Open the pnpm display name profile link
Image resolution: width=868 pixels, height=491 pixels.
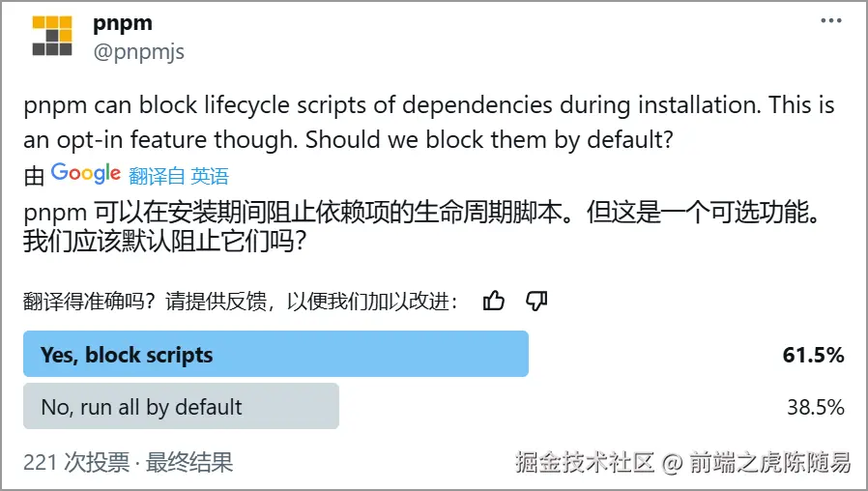tap(122, 22)
